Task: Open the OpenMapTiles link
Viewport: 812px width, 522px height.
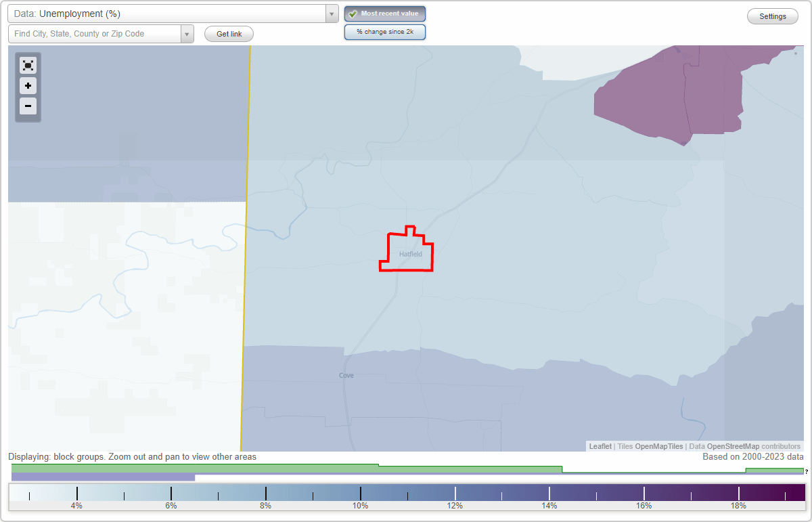Action: pyautogui.click(x=659, y=446)
